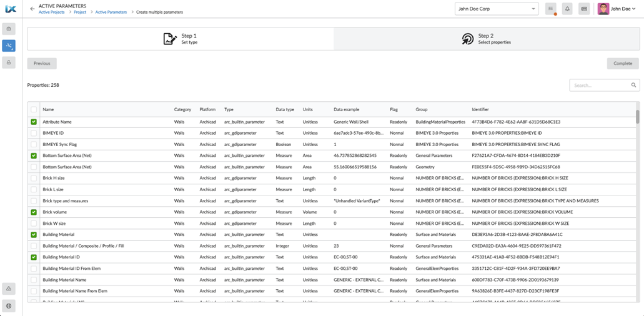Open the task list icon in header

pos(551,9)
